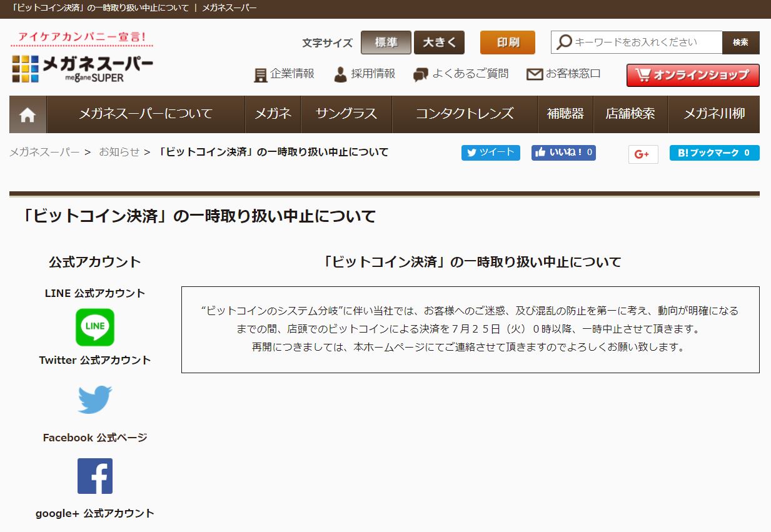Open the サングラス menu item
Image resolution: width=771 pixels, height=532 pixels.
point(346,114)
